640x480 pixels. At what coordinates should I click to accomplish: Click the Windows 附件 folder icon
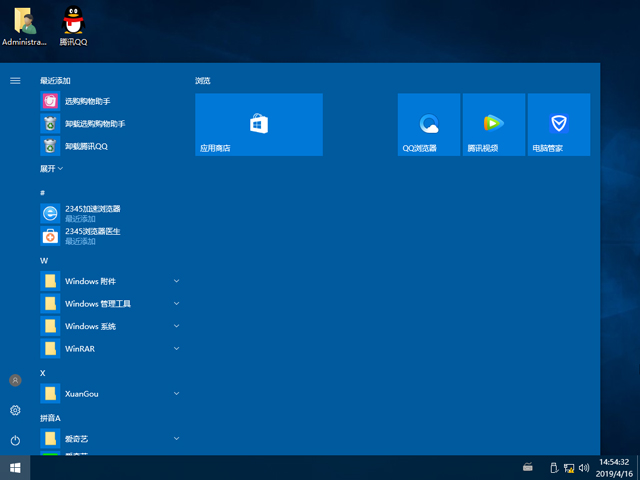pyautogui.click(x=50, y=281)
